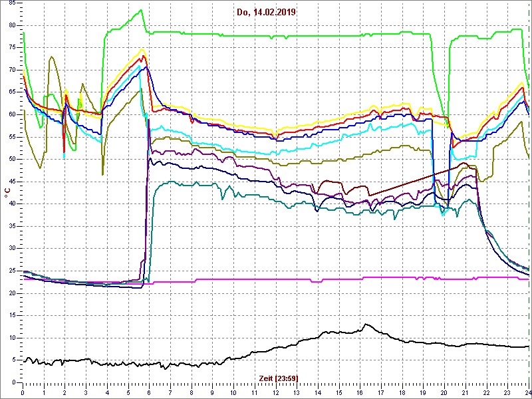This screenshot has height=399, width=532.
Task: Pick hour 11 label on the time axis
Action: click(255, 392)
